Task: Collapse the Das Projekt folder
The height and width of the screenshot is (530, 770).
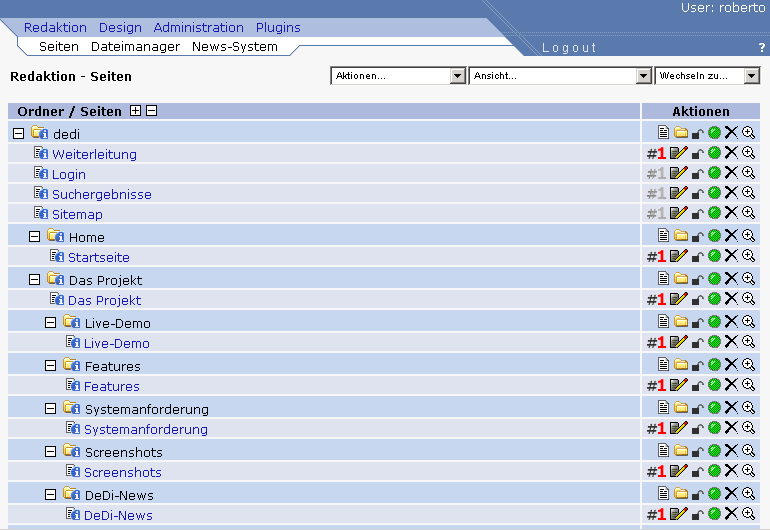Action: click(x=35, y=280)
